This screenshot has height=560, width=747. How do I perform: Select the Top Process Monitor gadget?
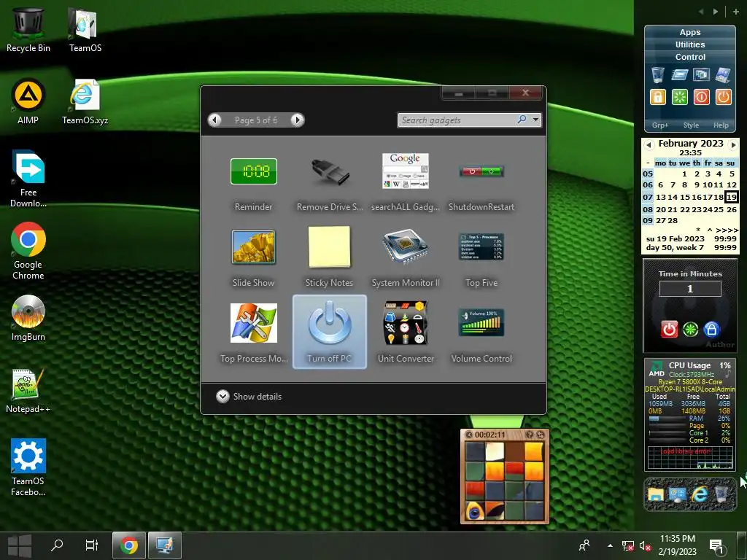click(253, 332)
